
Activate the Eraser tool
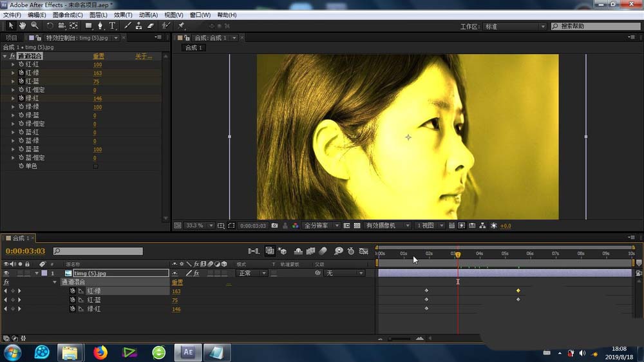point(151,26)
